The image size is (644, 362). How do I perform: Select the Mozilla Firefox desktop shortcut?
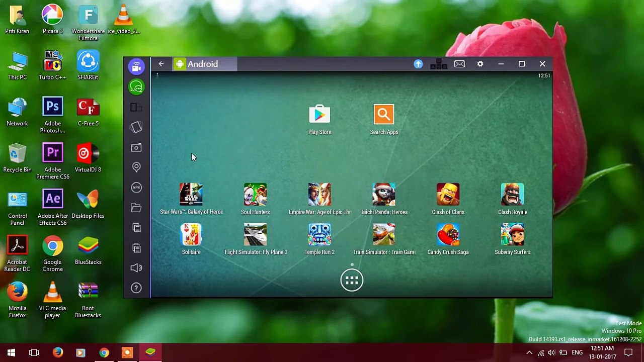(17, 300)
